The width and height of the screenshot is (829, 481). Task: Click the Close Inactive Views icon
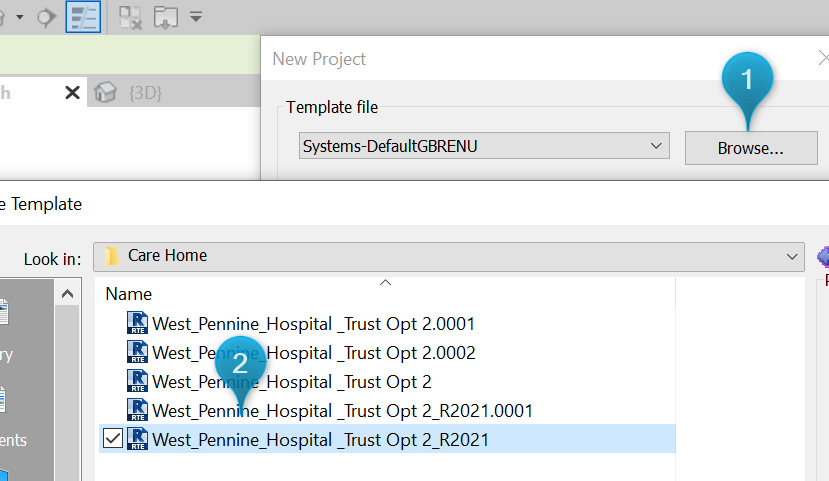[130, 17]
